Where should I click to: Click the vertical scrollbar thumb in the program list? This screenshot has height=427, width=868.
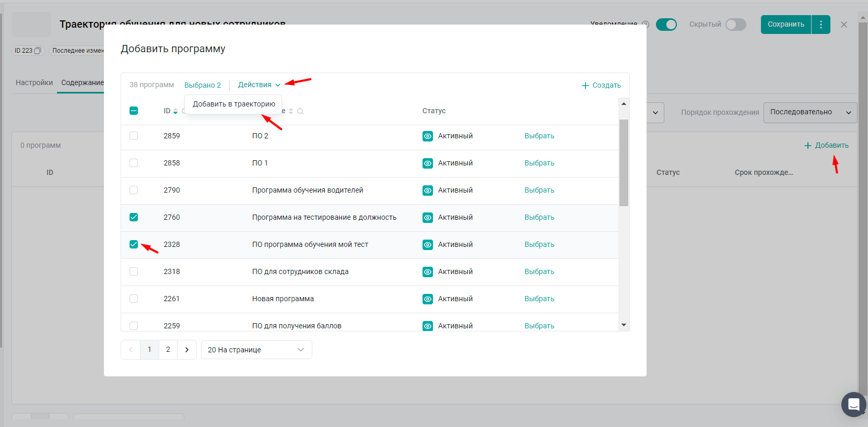tap(624, 162)
